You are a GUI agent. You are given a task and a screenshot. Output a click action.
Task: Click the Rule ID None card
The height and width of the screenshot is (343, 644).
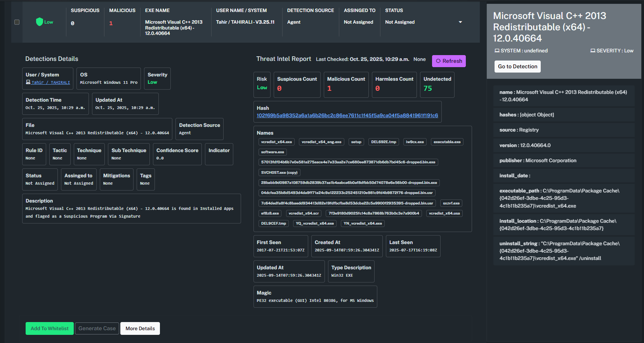pyautogui.click(x=34, y=154)
